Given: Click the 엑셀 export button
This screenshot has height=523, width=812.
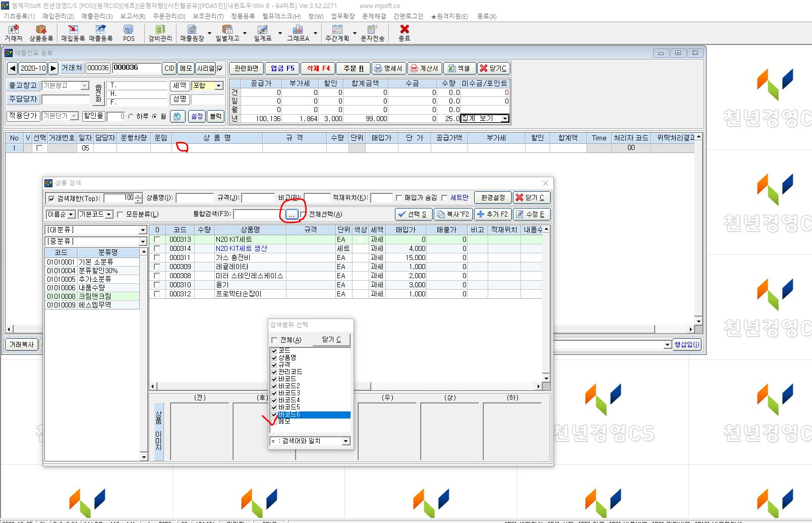Looking at the screenshot, I should tap(459, 68).
